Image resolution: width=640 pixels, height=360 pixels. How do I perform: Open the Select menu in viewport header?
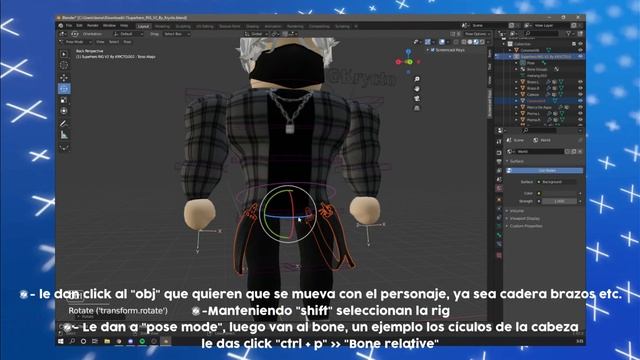(x=114, y=42)
